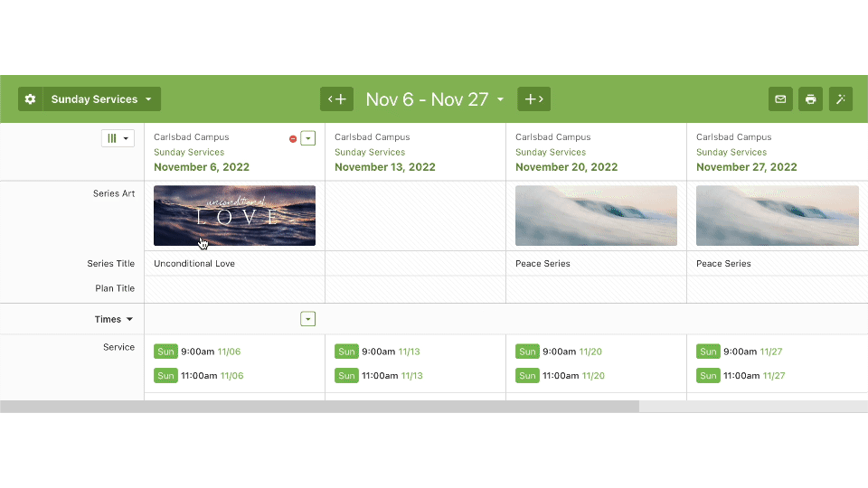868x488 pixels.
Task: Select Peace Series art for November 20
Action: point(596,215)
